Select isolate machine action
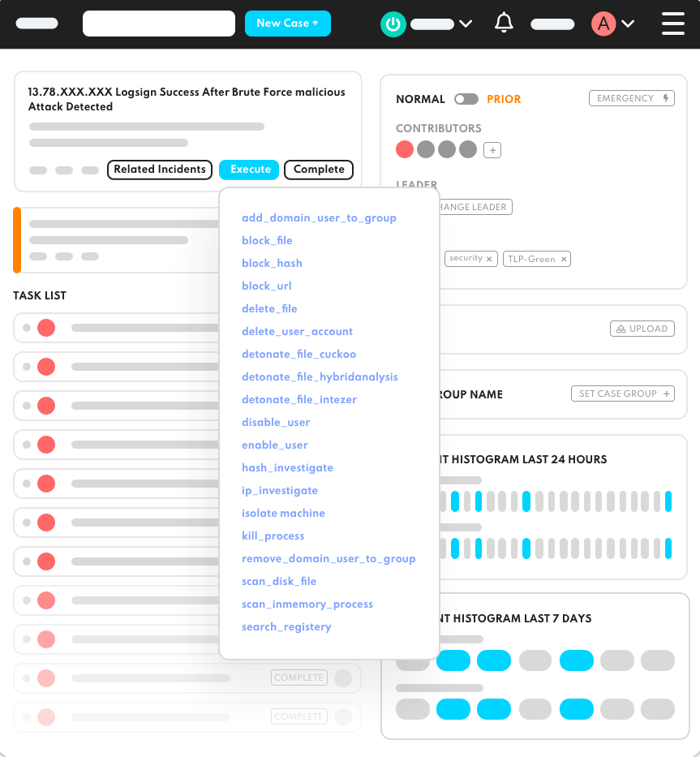The height and width of the screenshot is (757, 700). (x=283, y=514)
